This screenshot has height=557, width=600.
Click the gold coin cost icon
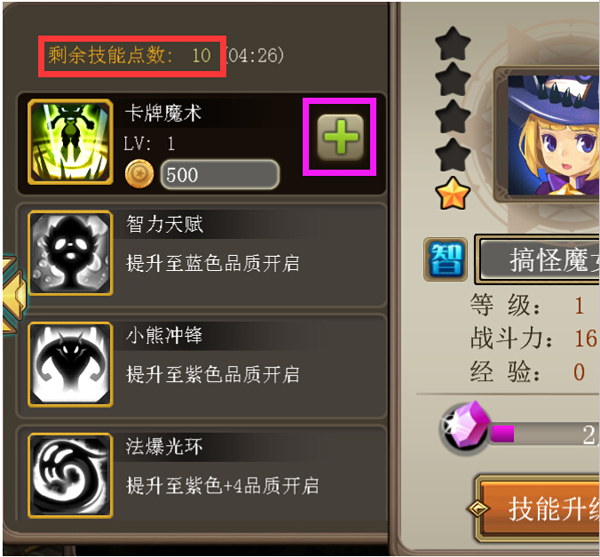[139, 174]
